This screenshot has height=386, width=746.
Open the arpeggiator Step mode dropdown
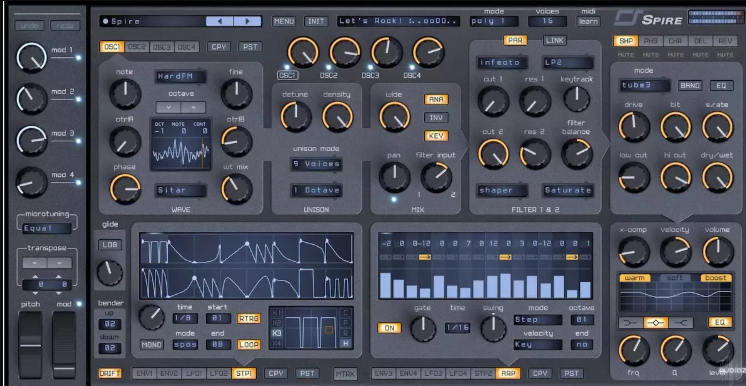point(538,320)
